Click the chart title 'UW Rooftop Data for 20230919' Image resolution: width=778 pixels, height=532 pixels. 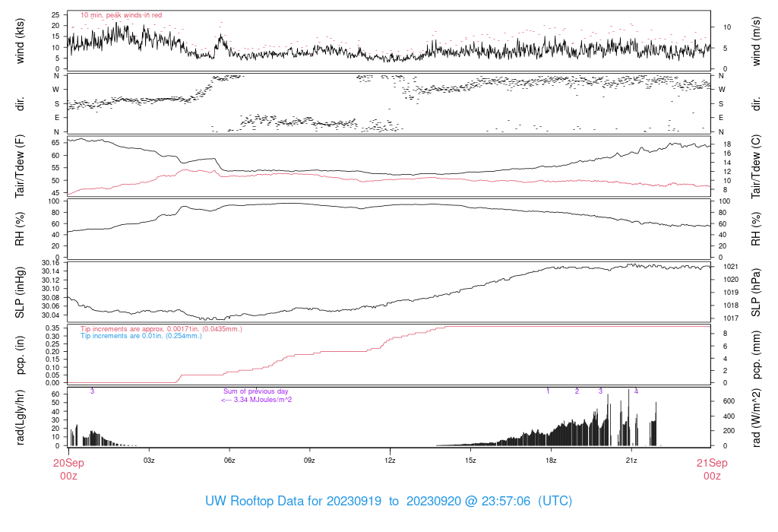coord(293,501)
